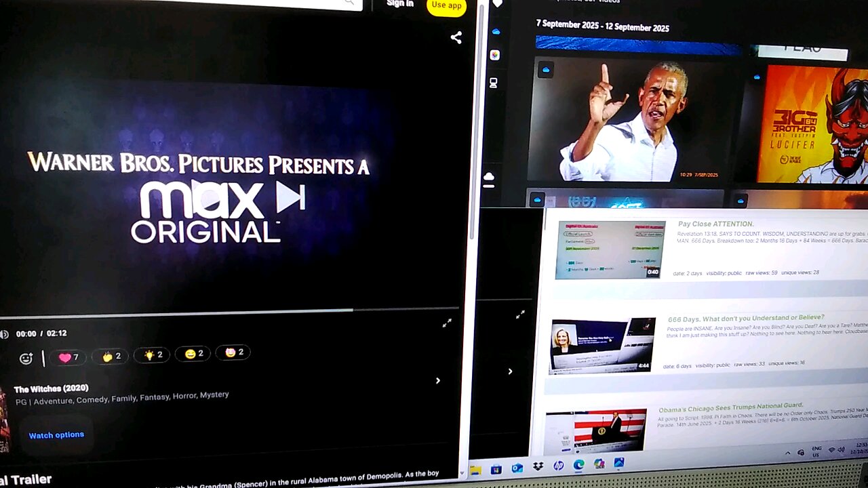Image resolution: width=868 pixels, height=488 pixels.
Task: Click the grinning face reaction
Action: pos(193,354)
